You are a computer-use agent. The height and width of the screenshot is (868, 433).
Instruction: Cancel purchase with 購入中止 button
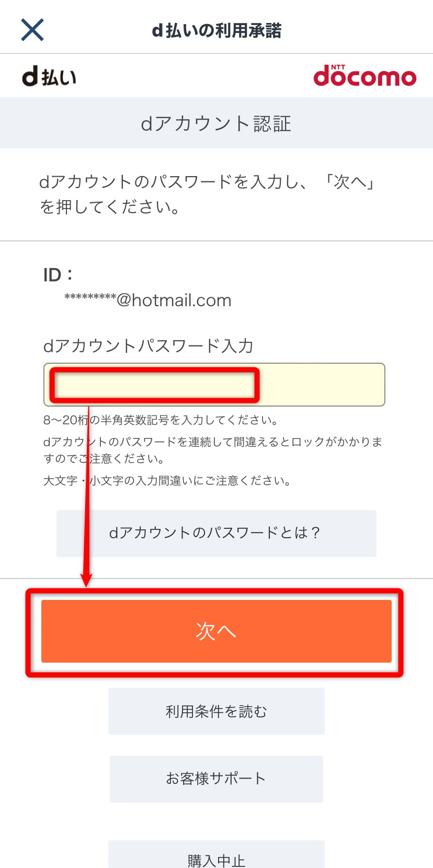(x=216, y=855)
